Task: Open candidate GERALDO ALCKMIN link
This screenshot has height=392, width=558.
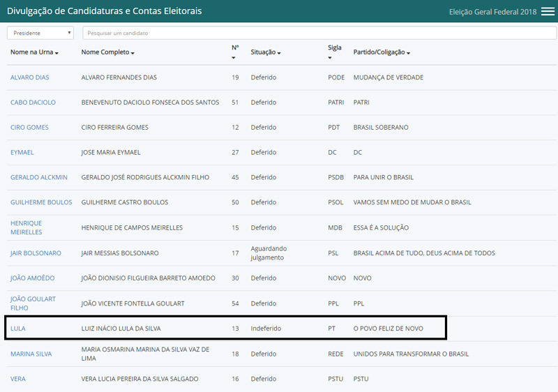Action: [x=39, y=177]
